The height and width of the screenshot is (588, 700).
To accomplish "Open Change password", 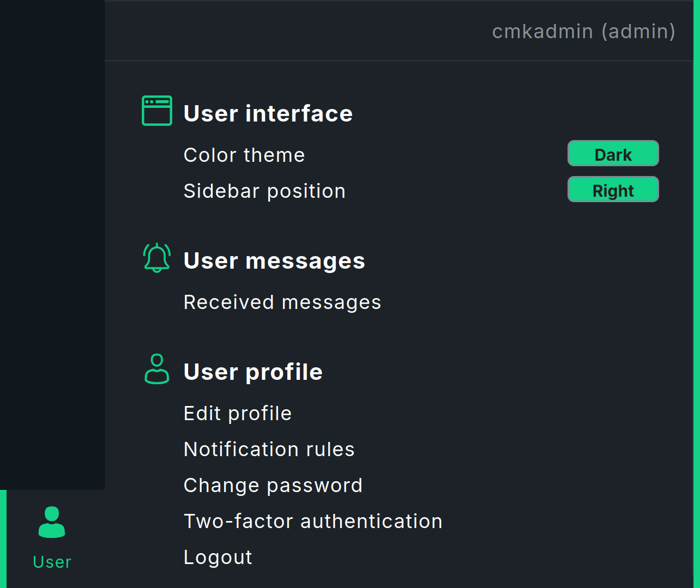I will (x=273, y=485).
